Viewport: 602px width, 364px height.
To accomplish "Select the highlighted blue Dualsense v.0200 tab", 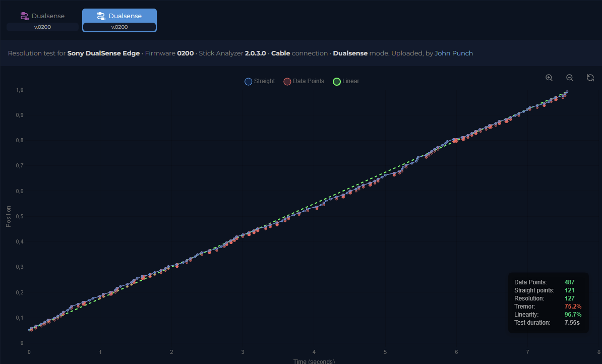I will point(119,20).
